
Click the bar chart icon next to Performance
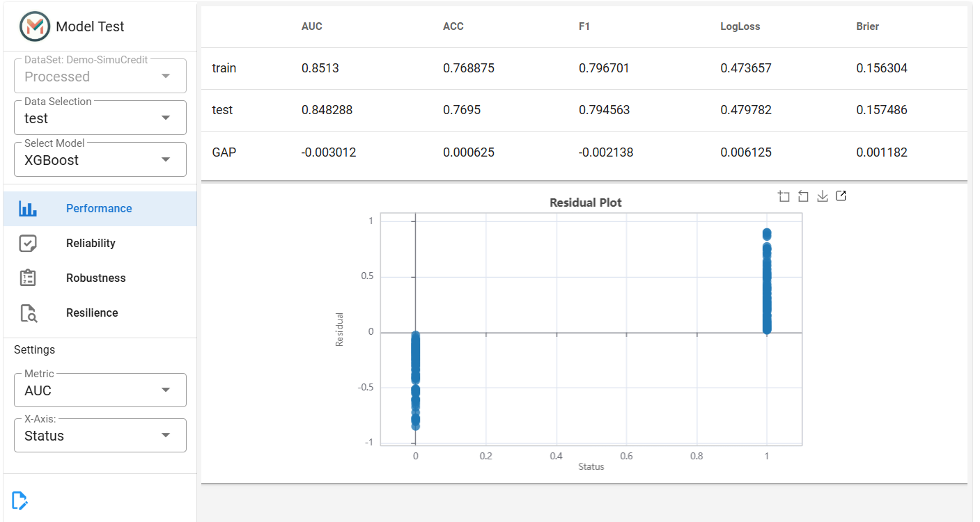click(28, 208)
